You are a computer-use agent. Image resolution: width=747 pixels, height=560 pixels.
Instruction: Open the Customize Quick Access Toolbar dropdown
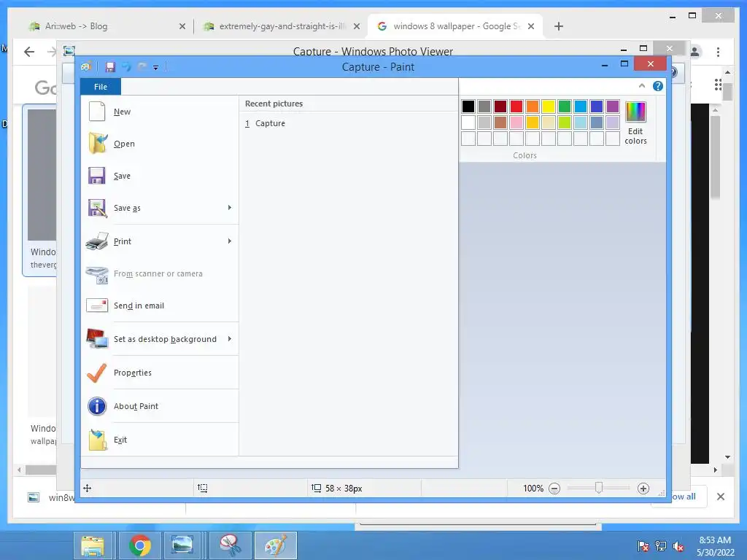point(156,68)
